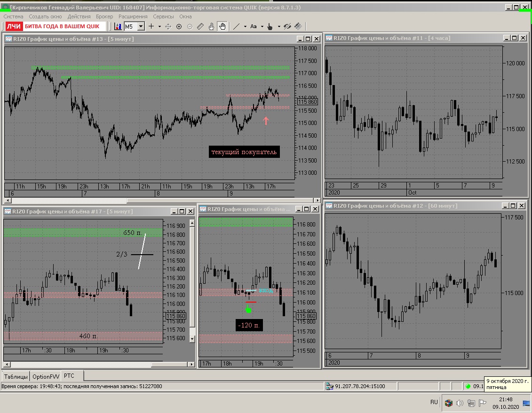Open the Сервисы menu
Screen dimensions: 532x413
click(x=163, y=16)
